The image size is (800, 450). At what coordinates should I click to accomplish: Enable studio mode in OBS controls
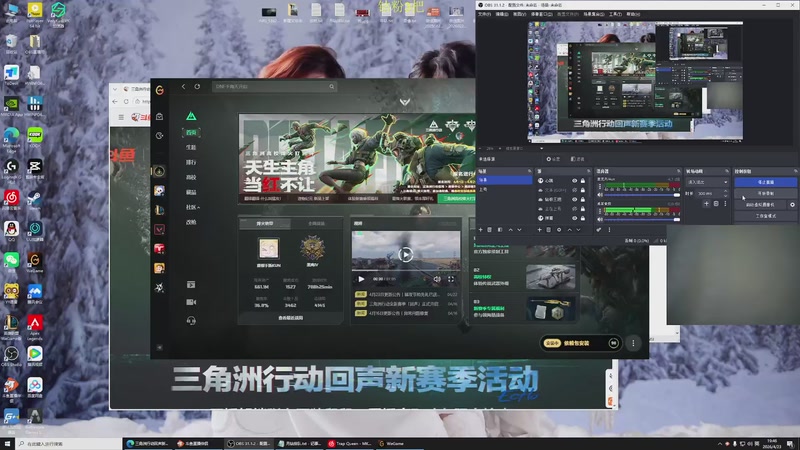(x=765, y=216)
